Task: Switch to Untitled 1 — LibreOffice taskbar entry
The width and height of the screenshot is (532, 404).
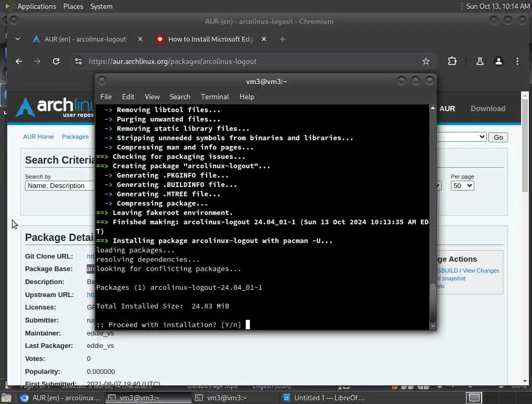Action: click(324, 398)
